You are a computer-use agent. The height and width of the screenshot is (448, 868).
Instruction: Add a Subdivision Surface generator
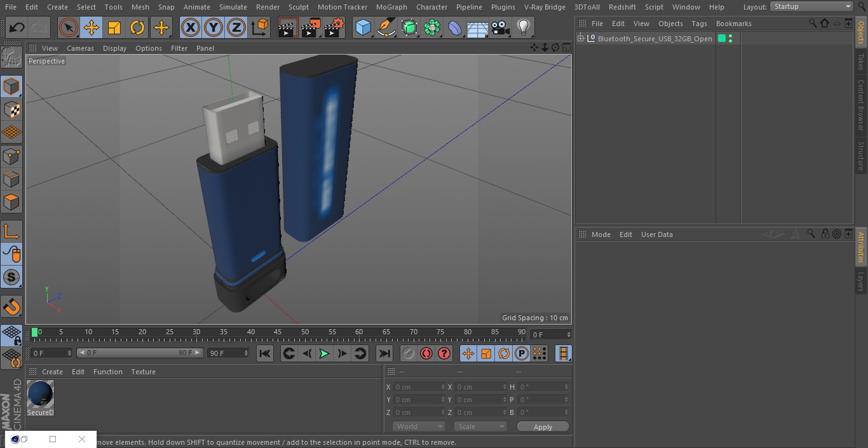(409, 27)
